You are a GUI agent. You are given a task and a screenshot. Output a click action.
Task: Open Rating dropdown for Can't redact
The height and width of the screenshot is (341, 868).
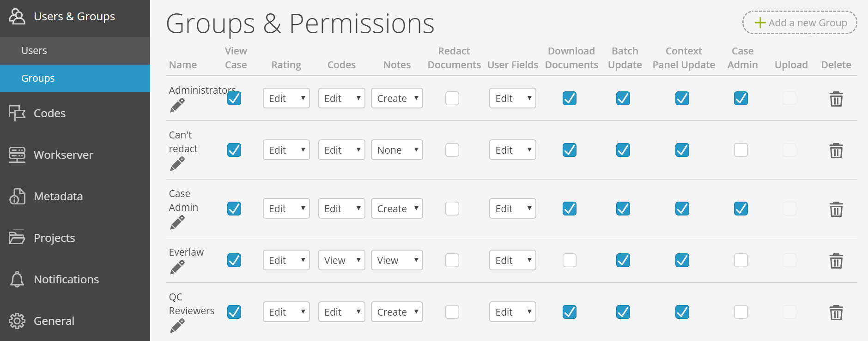[x=286, y=150]
